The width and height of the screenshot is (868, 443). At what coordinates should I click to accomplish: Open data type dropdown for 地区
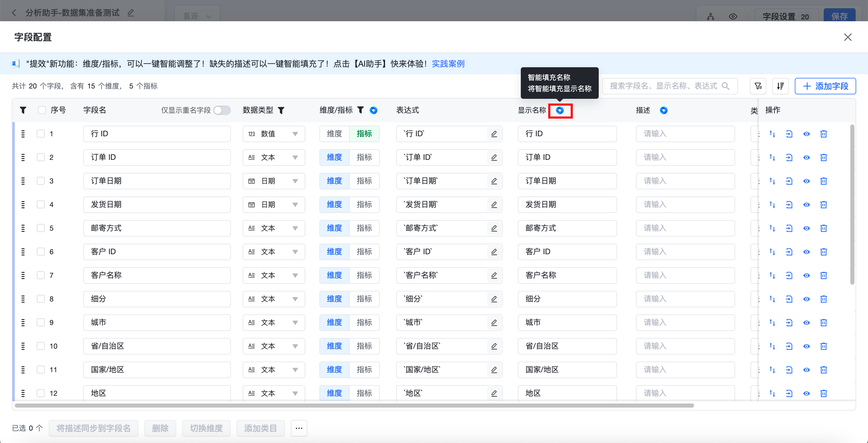274,393
